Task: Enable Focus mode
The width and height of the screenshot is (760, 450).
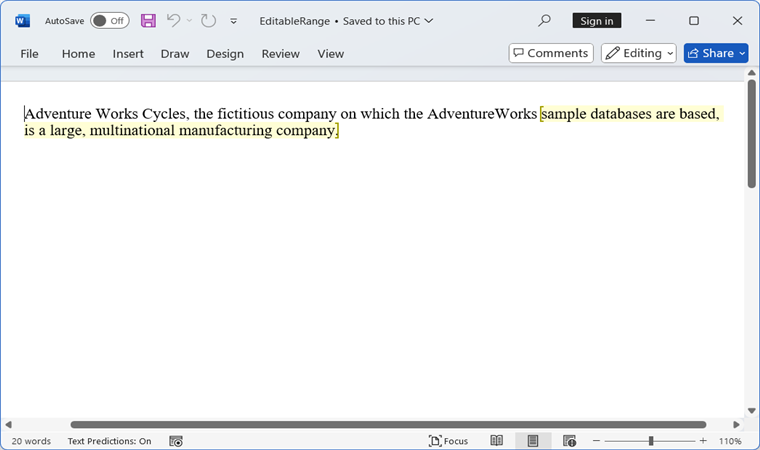Action: pos(448,441)
